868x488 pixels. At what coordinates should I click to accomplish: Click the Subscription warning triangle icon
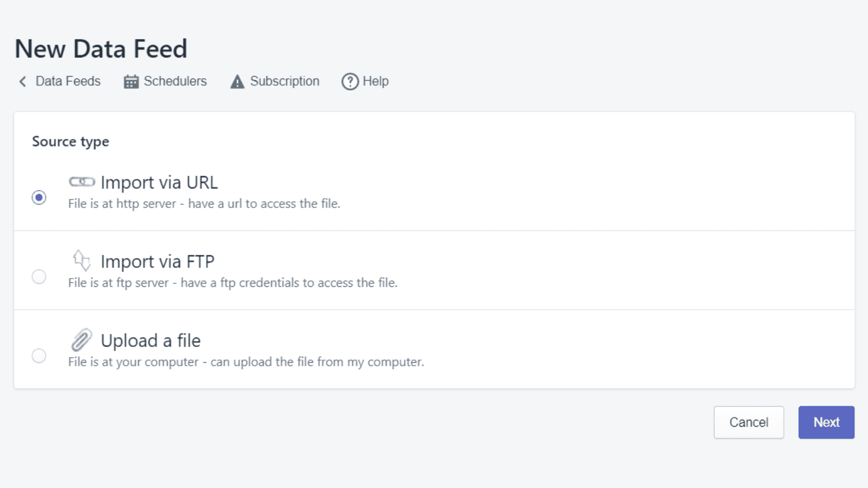click(x=237, y=82)
